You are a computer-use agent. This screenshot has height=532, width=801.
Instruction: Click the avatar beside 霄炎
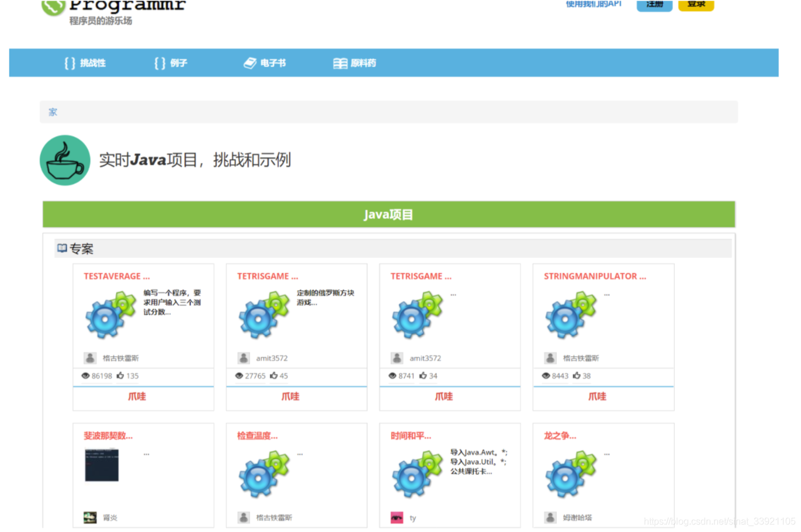click(90, 517)
